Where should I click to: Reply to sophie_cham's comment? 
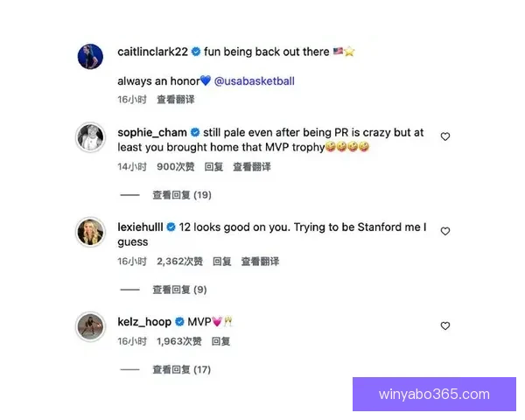[x=213, y=167]
